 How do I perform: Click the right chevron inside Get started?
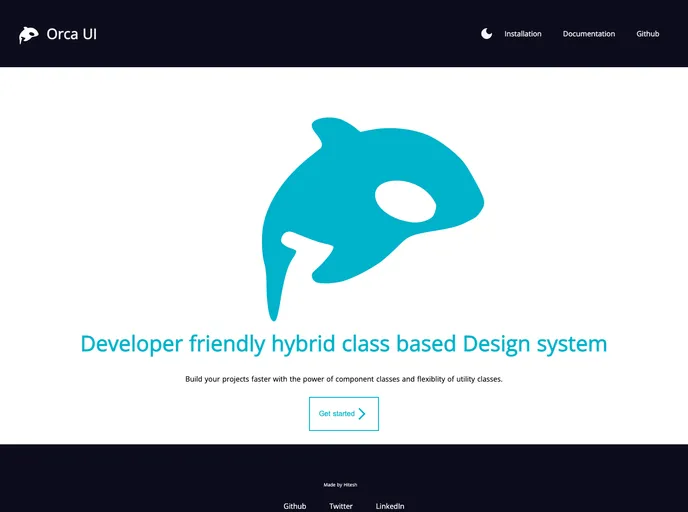362,414
